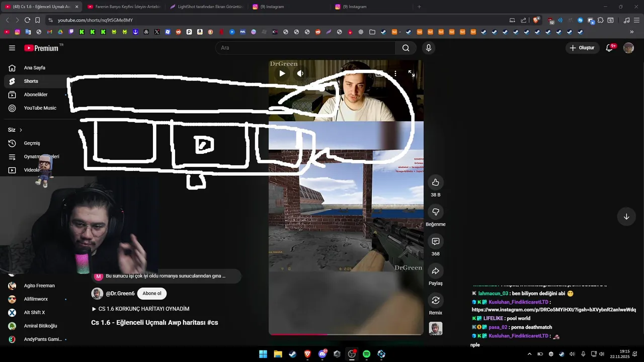This screenshot has width=644, height=362.
Task: Like the Short with the thumbs-up
Action: (436, 183)
